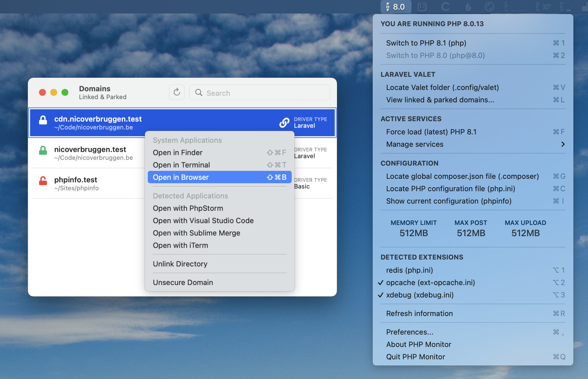588x379 pixels.
Task: Select Open in Terminal from the context menu
Action: click(181, 165)
